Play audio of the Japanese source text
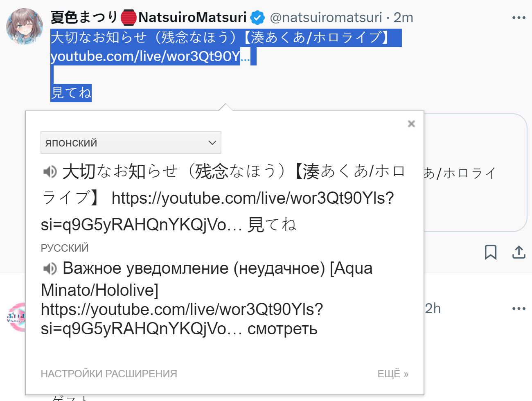This screenshot has width=532, height=401. (x=50, y=171)
